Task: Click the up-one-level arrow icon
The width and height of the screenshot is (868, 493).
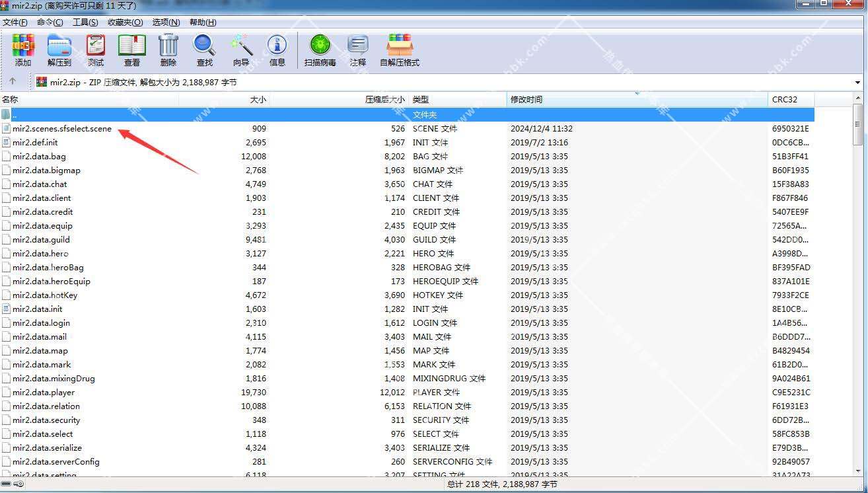Action: coord(12,82)
